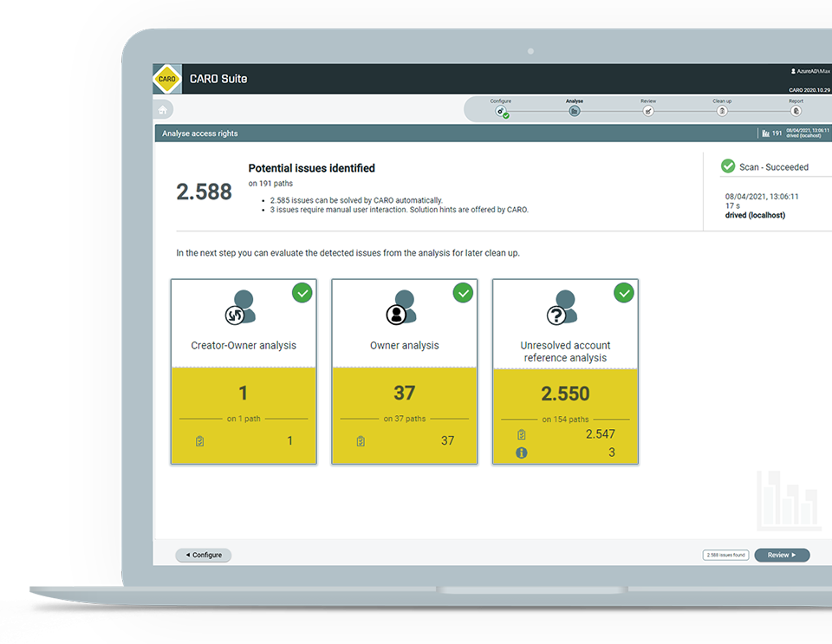Click the 2.547 value
The width and height of the screenshot is (832, 644).
click(600, 434)
